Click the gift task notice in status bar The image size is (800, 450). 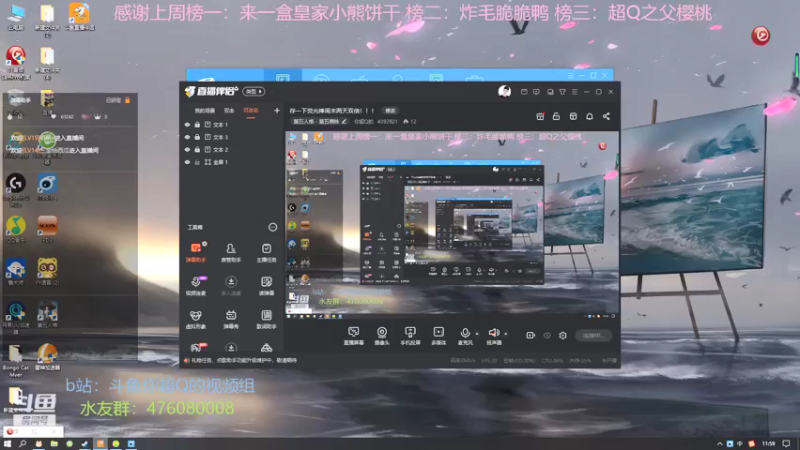pyautogui.click(x=244, y=361)
